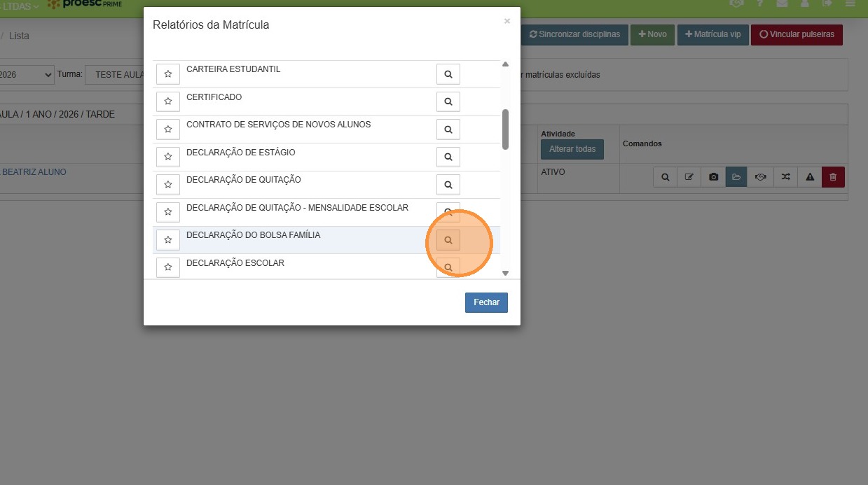Click Sincronizar disciplinas in the background page

[574, 34]
